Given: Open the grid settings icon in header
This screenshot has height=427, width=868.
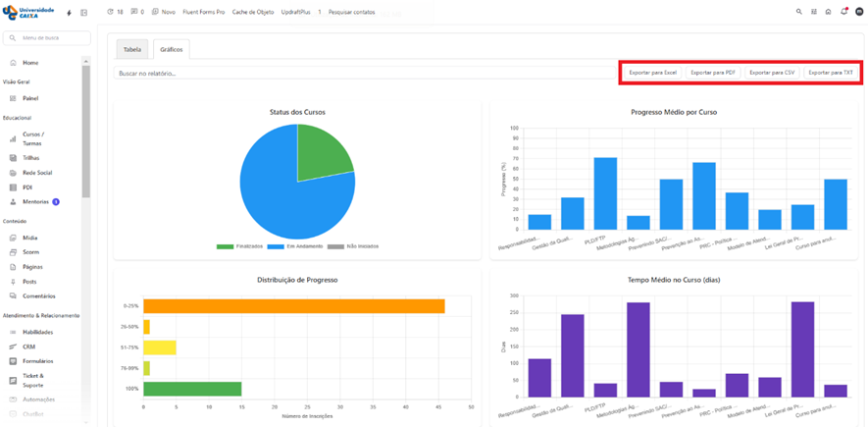Looking at the screenshot, I should [x=814, y=12].
